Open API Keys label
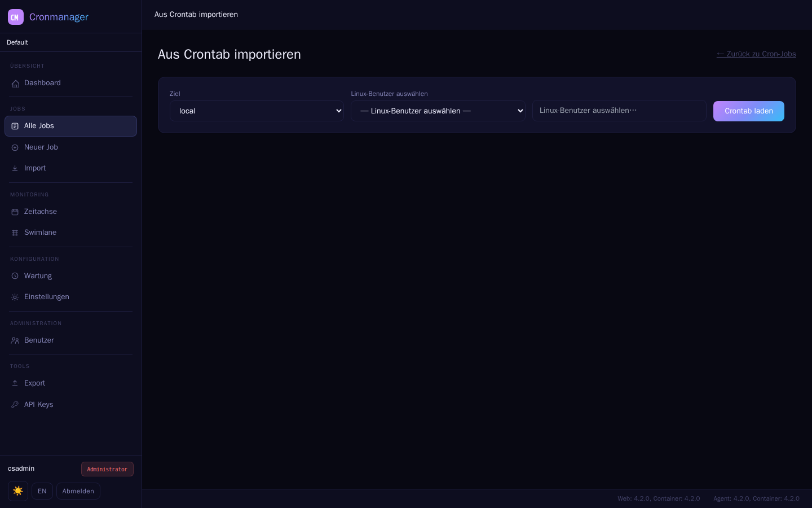The height and width of the screenshot is (508, 812). tap(38, 405)
